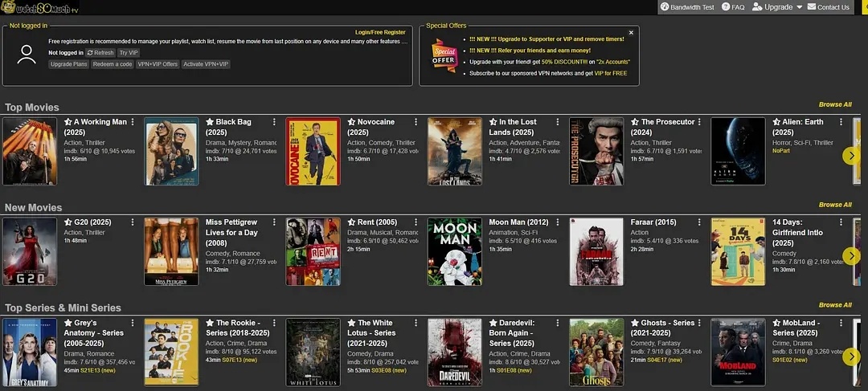Click the user profile avatar icon

[27, 54]
